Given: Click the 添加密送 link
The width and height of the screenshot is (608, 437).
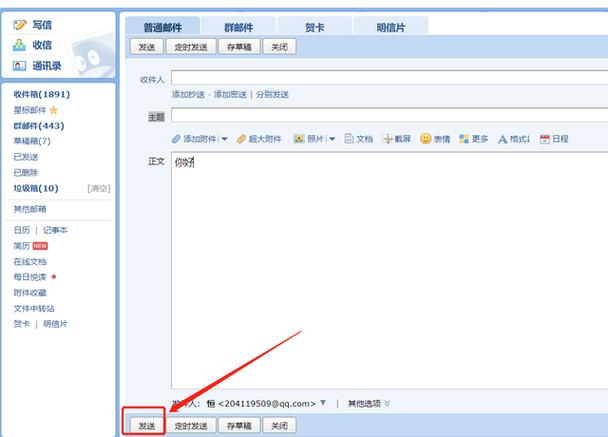Looking at the screenshot, I should 230,94.
